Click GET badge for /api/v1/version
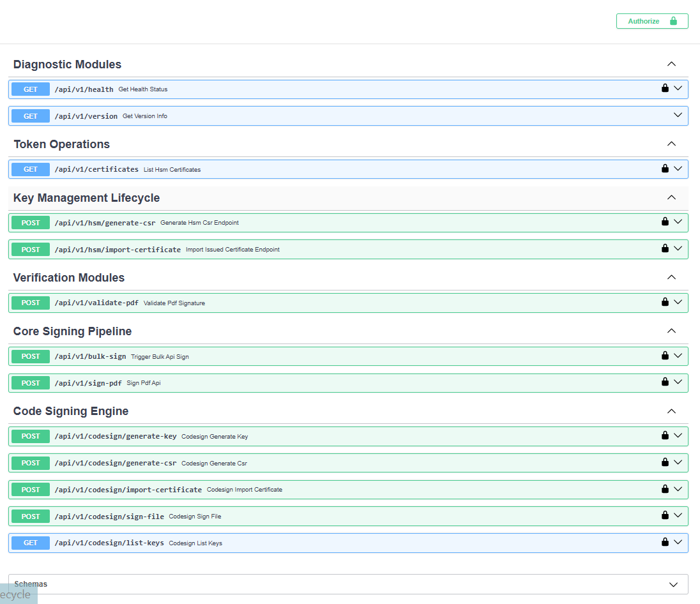 [31, 116]
